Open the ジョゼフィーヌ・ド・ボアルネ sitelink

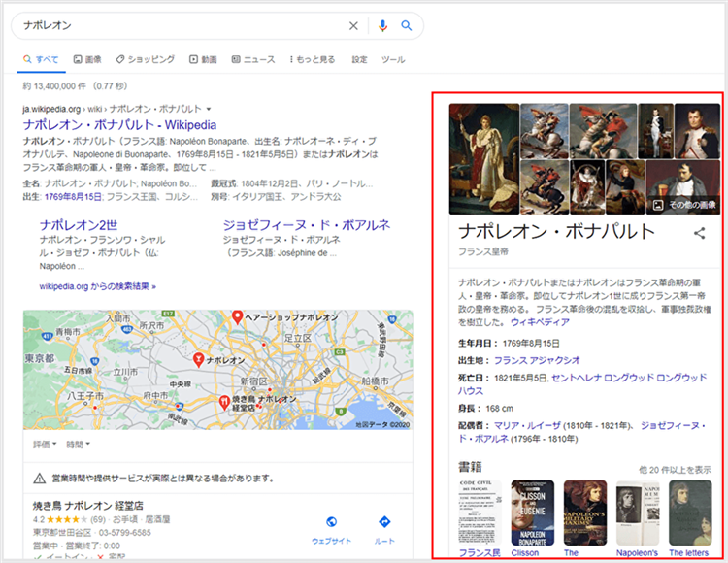tap(307, 225)
